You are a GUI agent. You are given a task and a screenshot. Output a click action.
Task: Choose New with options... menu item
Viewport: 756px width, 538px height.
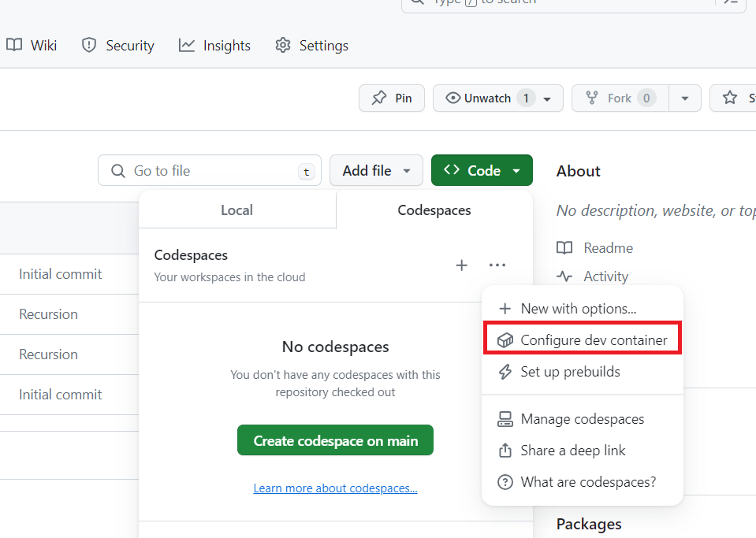coord(583,309)
